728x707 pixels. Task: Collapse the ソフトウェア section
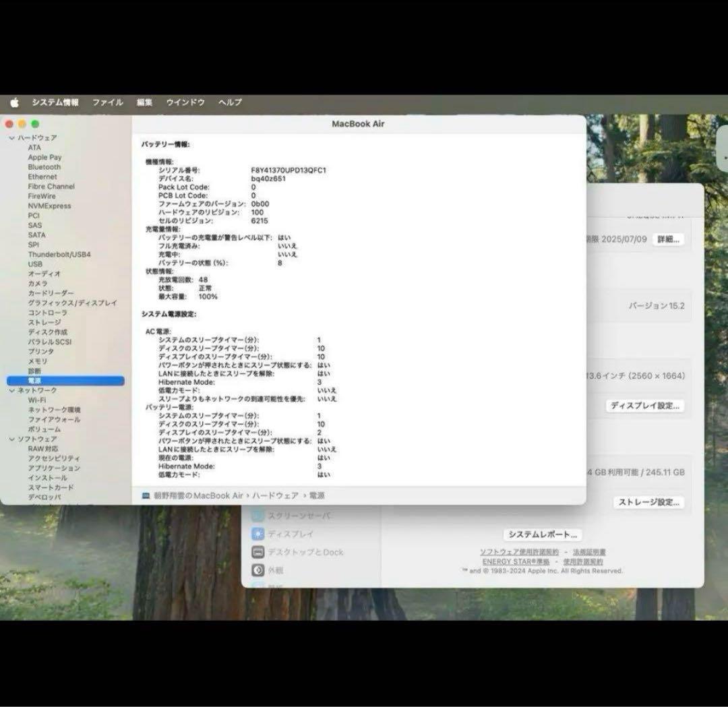click(x=11, y=439)
